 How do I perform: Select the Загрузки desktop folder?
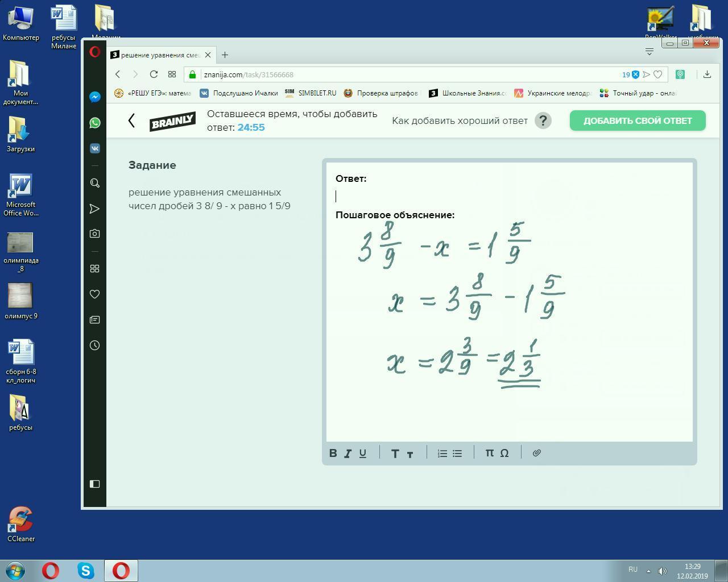click(20, 134)
